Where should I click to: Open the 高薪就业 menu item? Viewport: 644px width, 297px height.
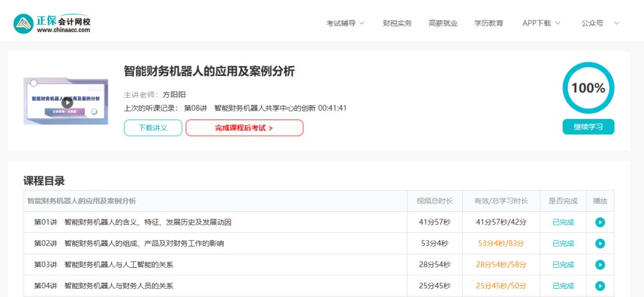point(443,23)
